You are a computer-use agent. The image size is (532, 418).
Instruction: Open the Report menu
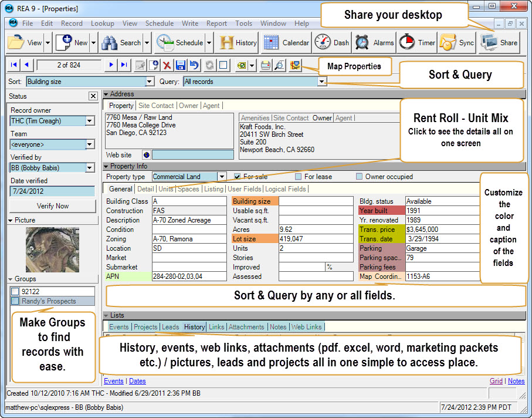pyautogui.click(x=217, y=23)
